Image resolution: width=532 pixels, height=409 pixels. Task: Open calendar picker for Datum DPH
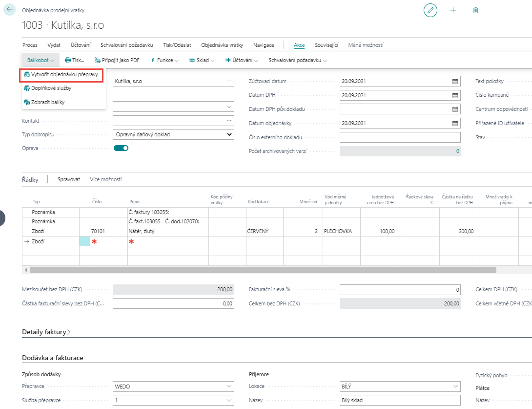(455, 95)
